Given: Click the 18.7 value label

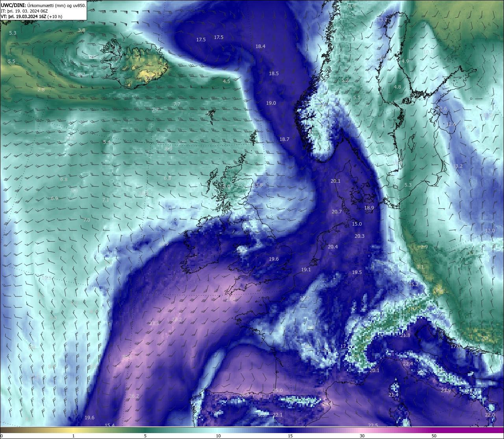Looking at the screenshot, I should tap(284, 139).
